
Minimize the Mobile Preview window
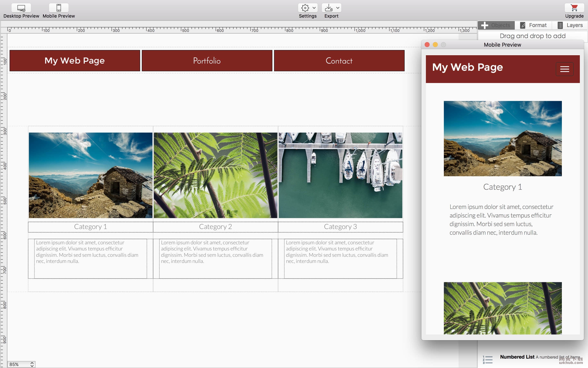pos(435,45)
